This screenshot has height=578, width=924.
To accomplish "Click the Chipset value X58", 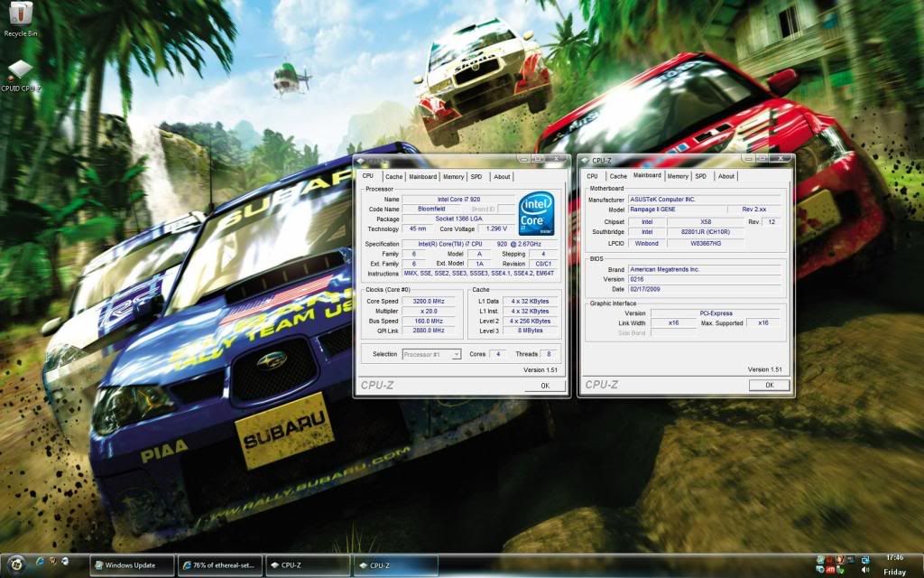I will [706, 222].
